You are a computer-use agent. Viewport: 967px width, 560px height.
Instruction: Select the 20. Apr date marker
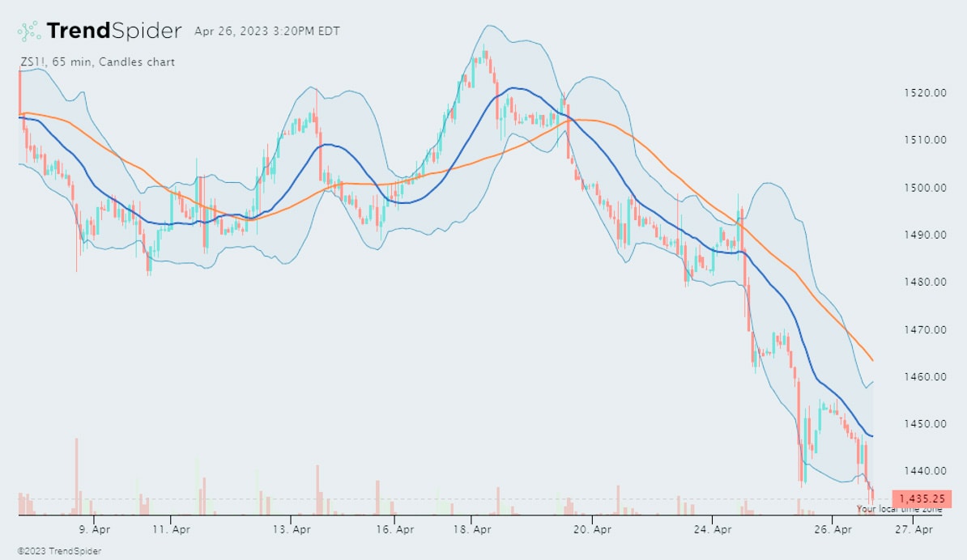coord(592,530)
